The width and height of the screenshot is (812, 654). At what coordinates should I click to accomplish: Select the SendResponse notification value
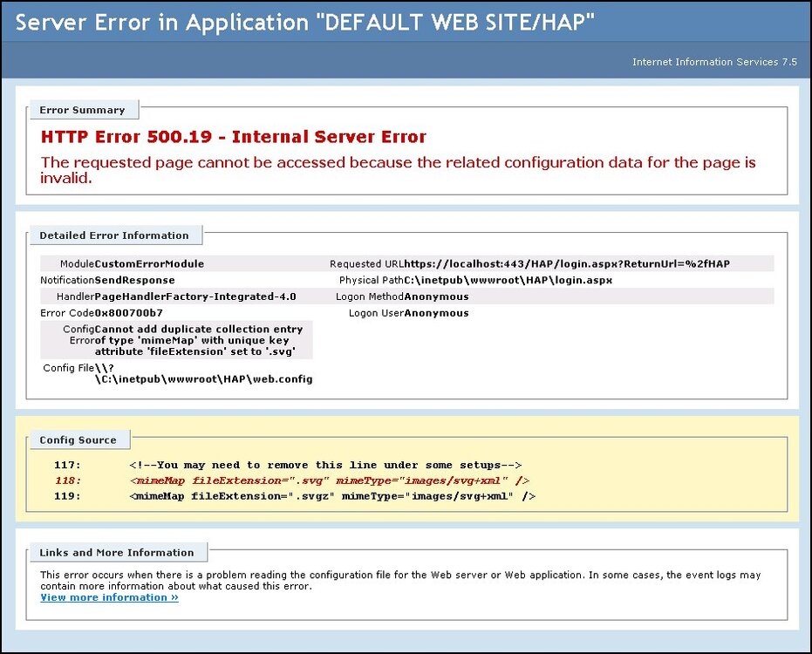point(136,280)
